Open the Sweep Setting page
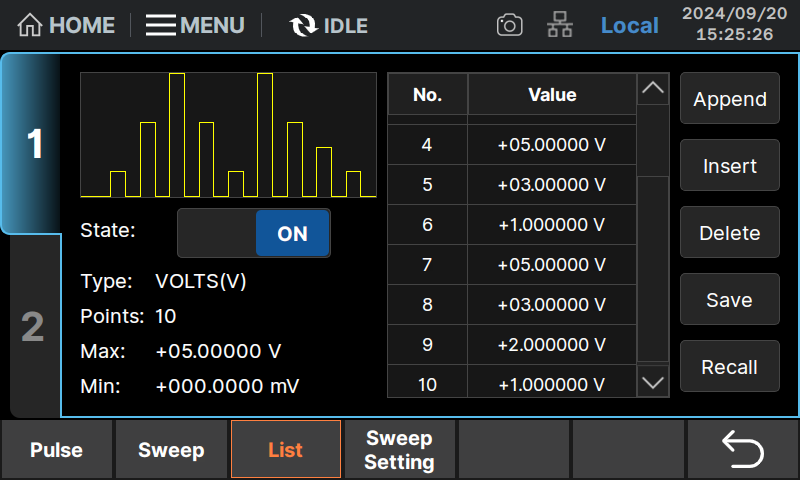The height and width of the screenshot is (480, 800). (399, 450)
